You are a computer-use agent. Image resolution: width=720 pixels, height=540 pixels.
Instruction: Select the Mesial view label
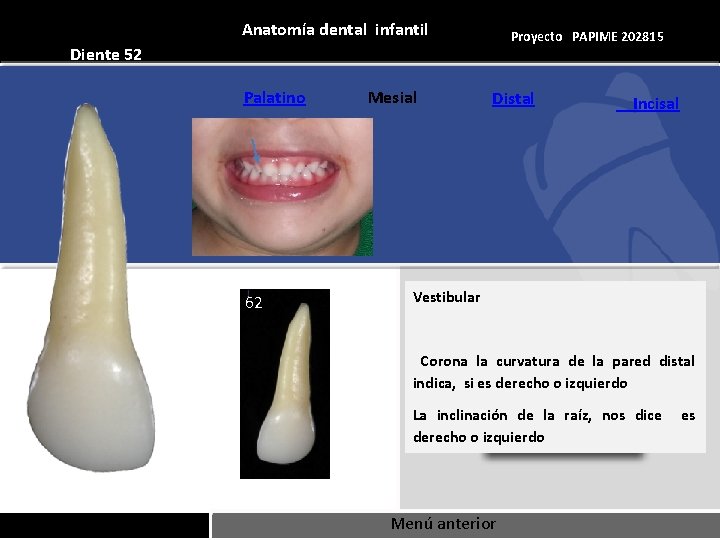(392, 97)
